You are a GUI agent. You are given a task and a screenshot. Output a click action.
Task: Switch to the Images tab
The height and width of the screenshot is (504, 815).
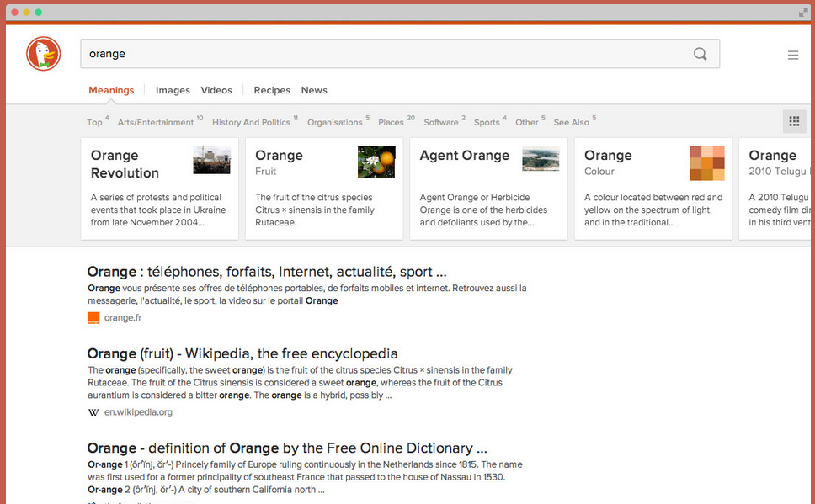173,90
